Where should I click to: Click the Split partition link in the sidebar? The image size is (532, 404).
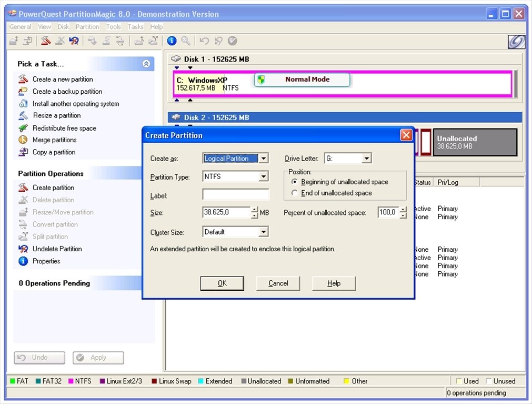50,237
